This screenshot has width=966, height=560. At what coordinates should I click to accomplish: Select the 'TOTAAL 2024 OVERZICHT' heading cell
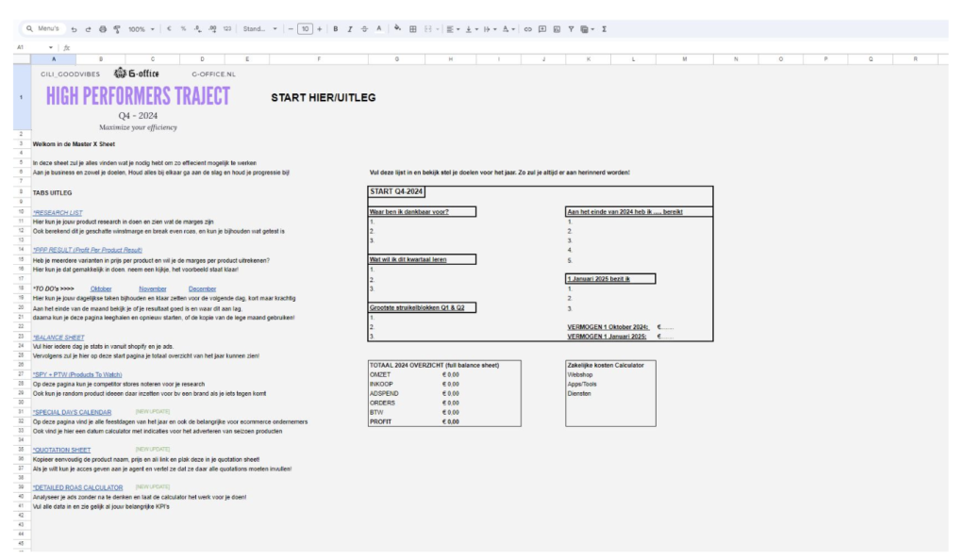point(435,366)
